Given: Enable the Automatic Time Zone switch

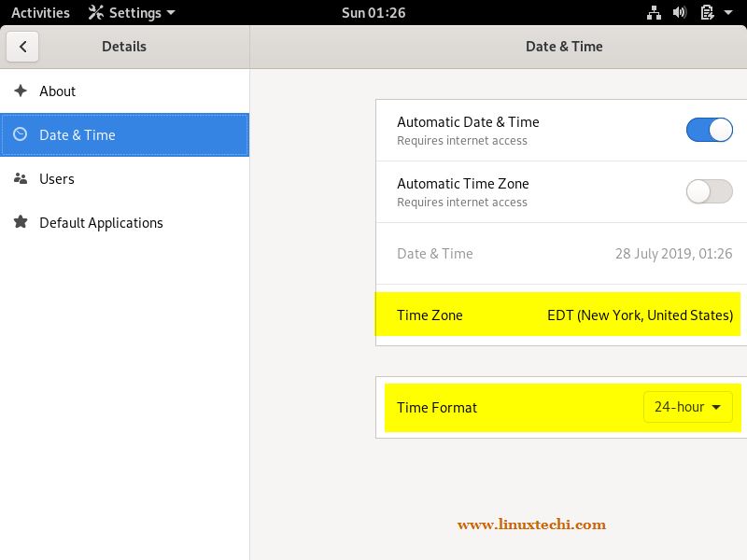Looking at the screenshot, I should [710, 191].
